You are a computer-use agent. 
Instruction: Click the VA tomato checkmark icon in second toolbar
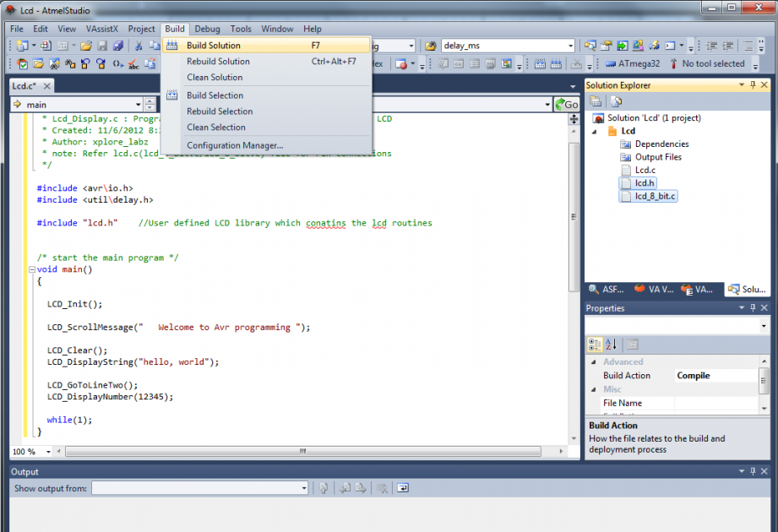[x=22, y=63]
